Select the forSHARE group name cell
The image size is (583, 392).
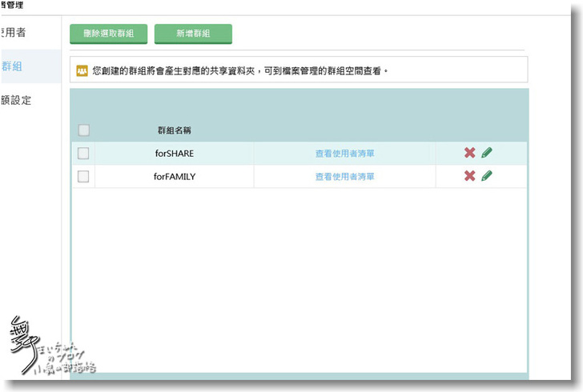coord(174,154)
